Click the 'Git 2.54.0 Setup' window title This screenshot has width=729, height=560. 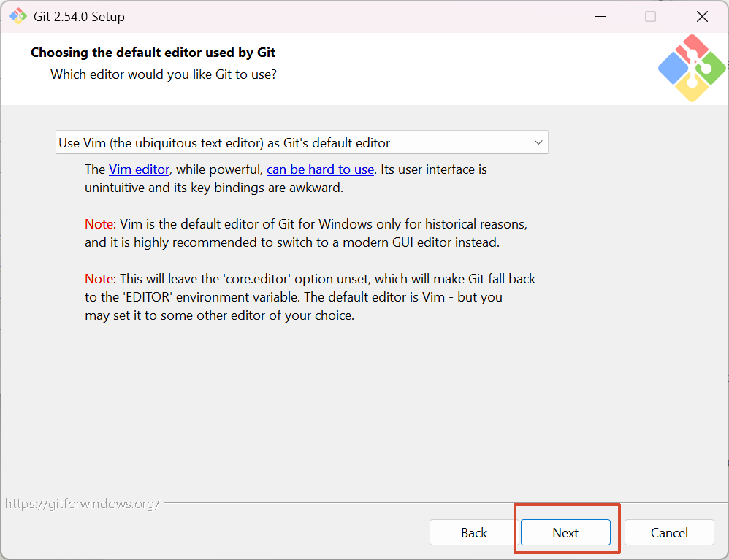(79, 16)
